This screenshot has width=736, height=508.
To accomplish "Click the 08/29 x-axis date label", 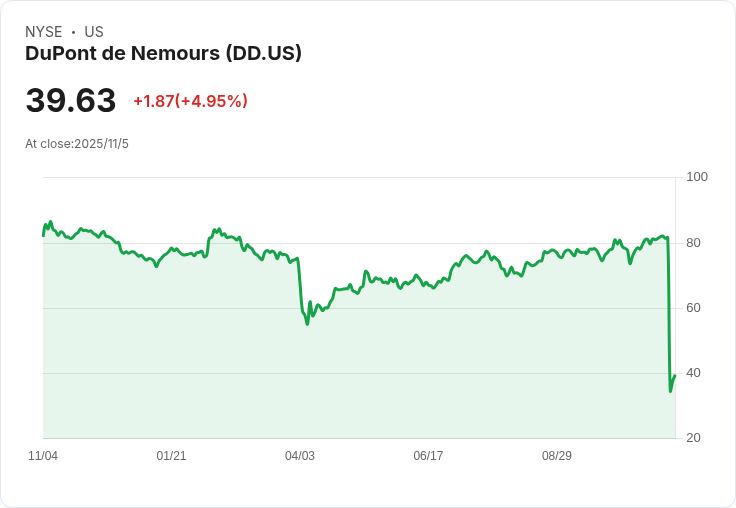I will [557, 456].
